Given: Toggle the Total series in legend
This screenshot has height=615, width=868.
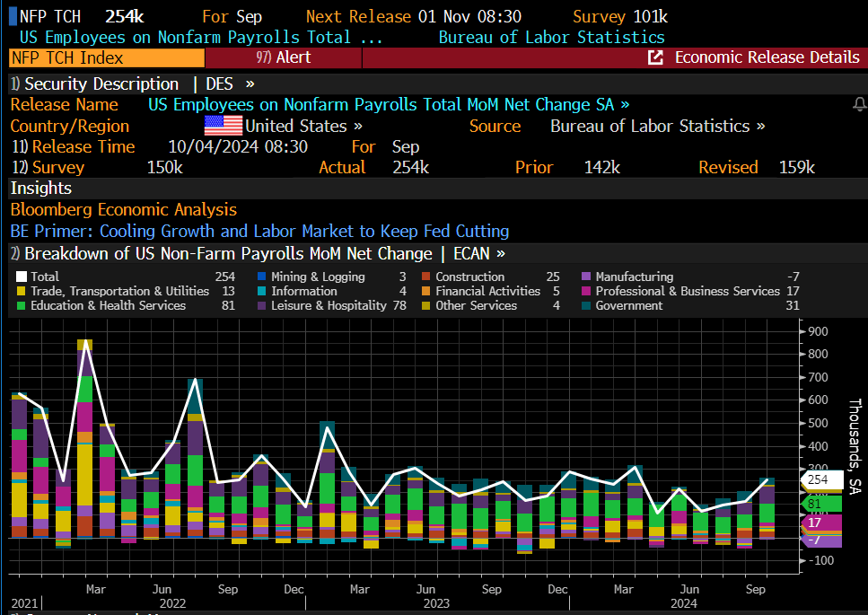Looking at the screenshot, I should pyautogui.click(x=22, y=277).
